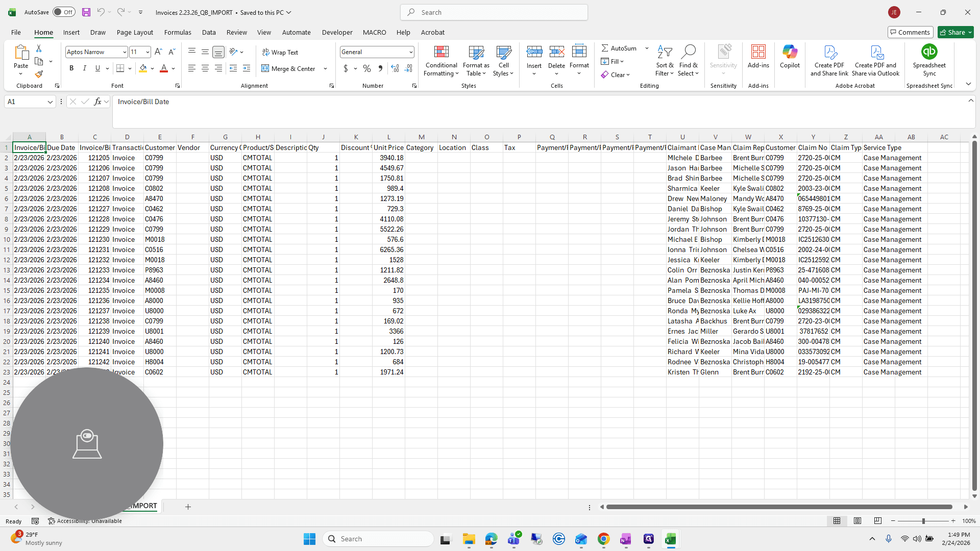Screen dimensions: 980x551
Task: Toggle Italic formatting
Action: pos(85,68)
